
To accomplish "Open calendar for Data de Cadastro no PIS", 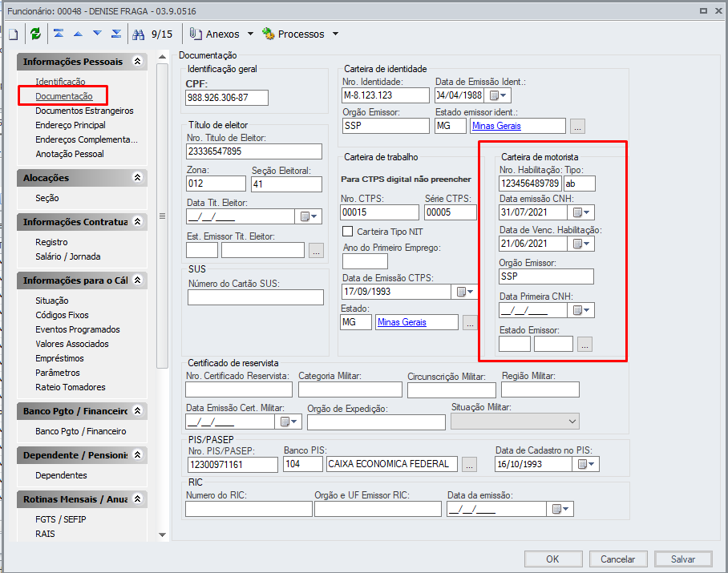I will (586, 463).
